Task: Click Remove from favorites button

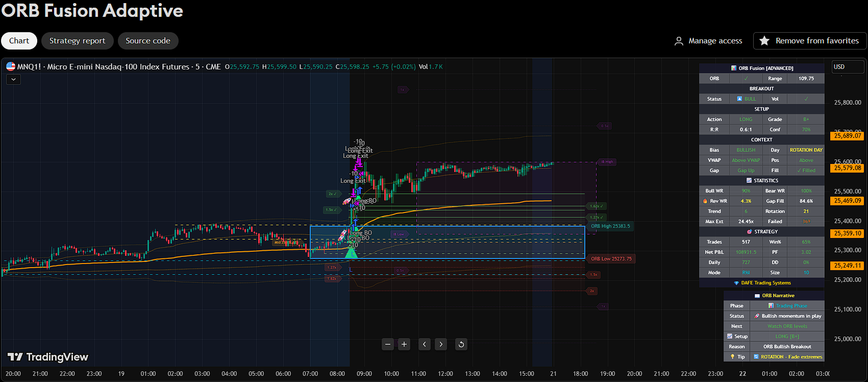Action: pyautogui.click(x=810, y=41)
